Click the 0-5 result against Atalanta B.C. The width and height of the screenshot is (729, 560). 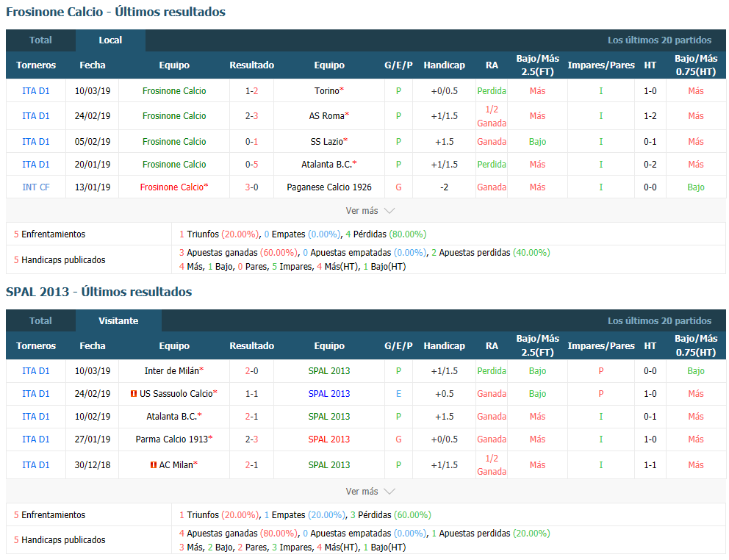251,165
